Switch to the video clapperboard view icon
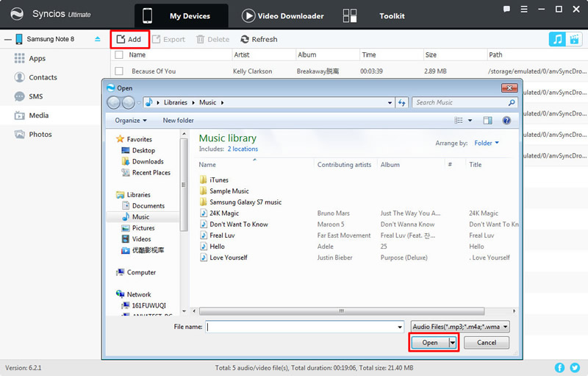 click(574, 39)
